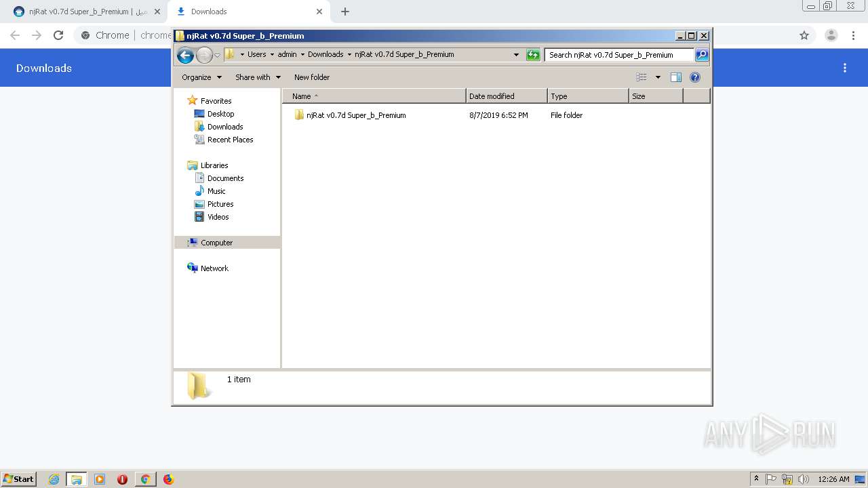
Task: Click admin in the address breadcrumb
Action: coord(288,54)
